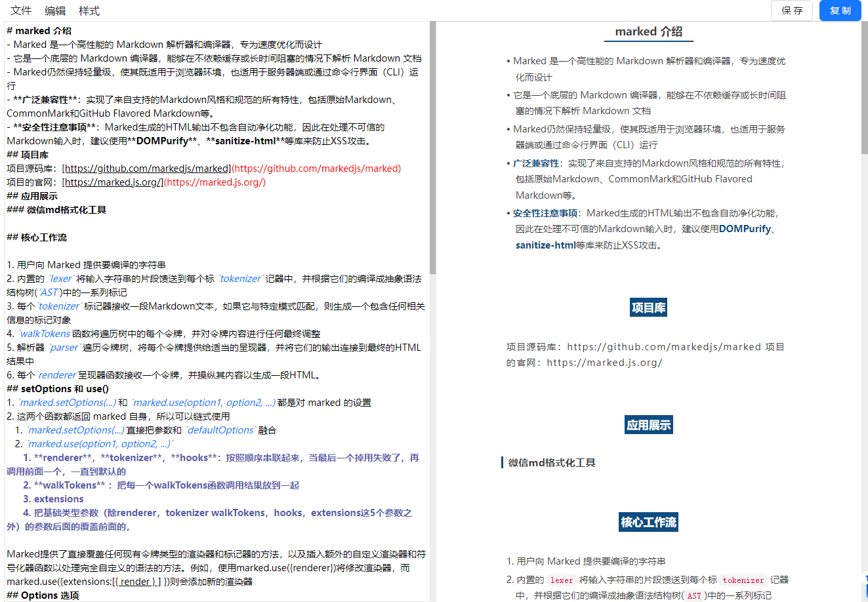Place cursor on the "## Options 选项" line
The height and width of the screenshot is (602, 868).
click(x=39, y=595)
